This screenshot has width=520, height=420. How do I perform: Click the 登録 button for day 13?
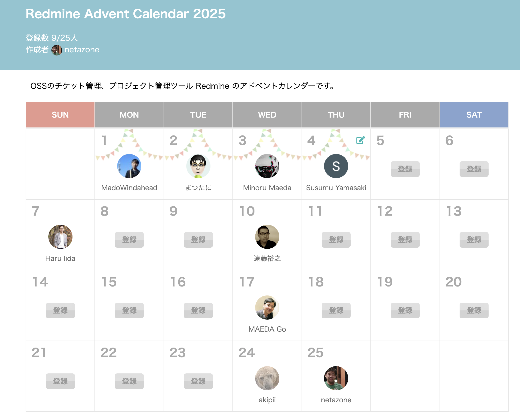coord(474,239)
